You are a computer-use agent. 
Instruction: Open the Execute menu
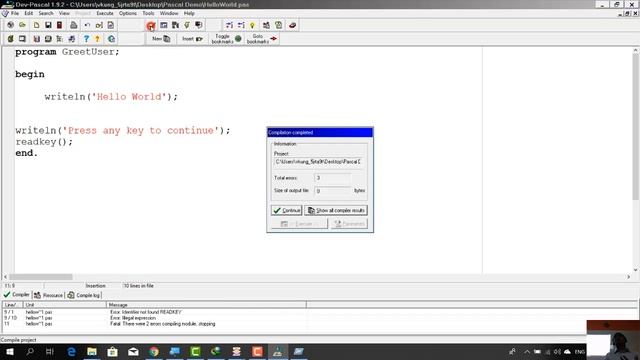pyautogui.click(x=105, y=13)
